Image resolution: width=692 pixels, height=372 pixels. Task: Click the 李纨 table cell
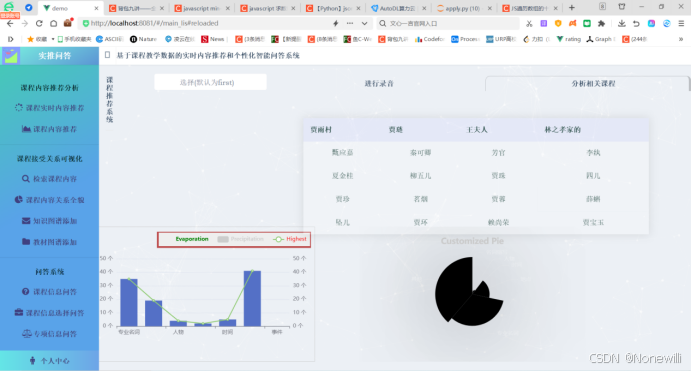pos(593,153)
